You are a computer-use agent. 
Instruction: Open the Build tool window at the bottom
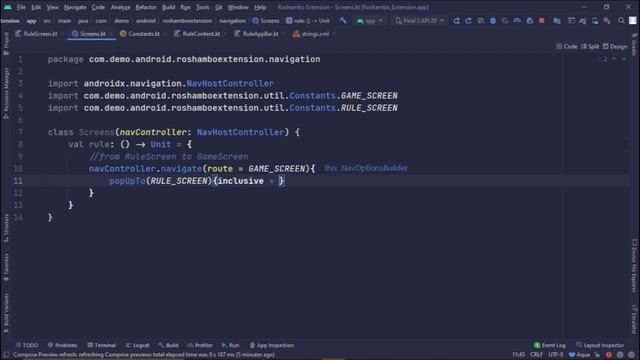pos(169,345)
